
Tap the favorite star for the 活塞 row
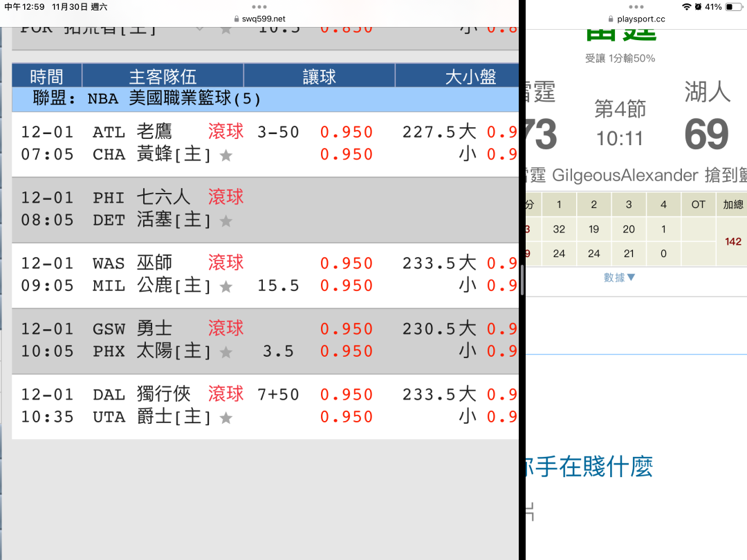[x=225, y=221]
